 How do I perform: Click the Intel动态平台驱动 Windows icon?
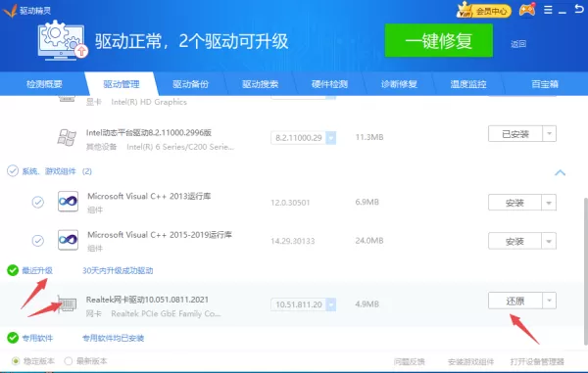[x=67, y=137]
